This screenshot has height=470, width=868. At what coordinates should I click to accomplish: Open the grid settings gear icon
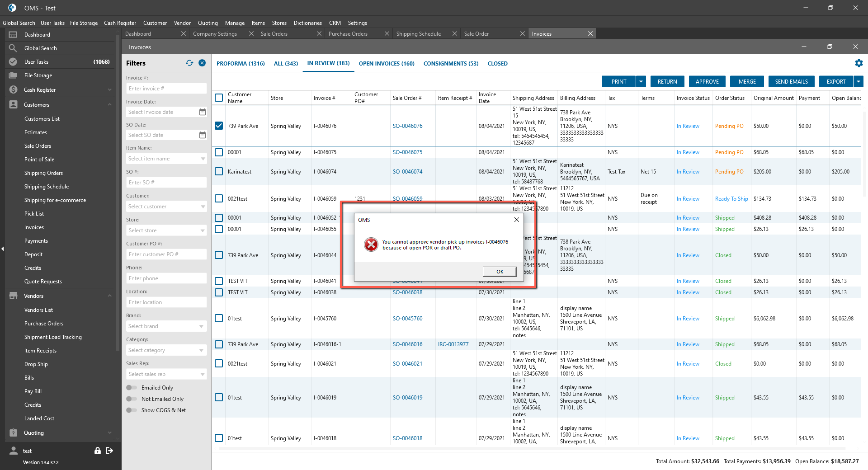point(859,63)
